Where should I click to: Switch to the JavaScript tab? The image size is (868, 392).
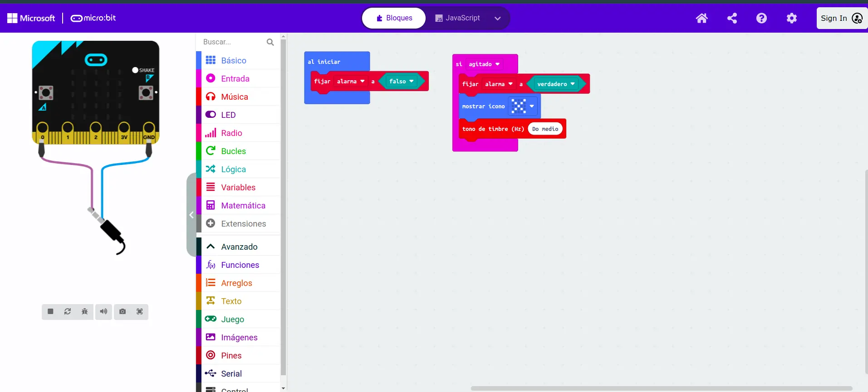[x=457, y=18]
